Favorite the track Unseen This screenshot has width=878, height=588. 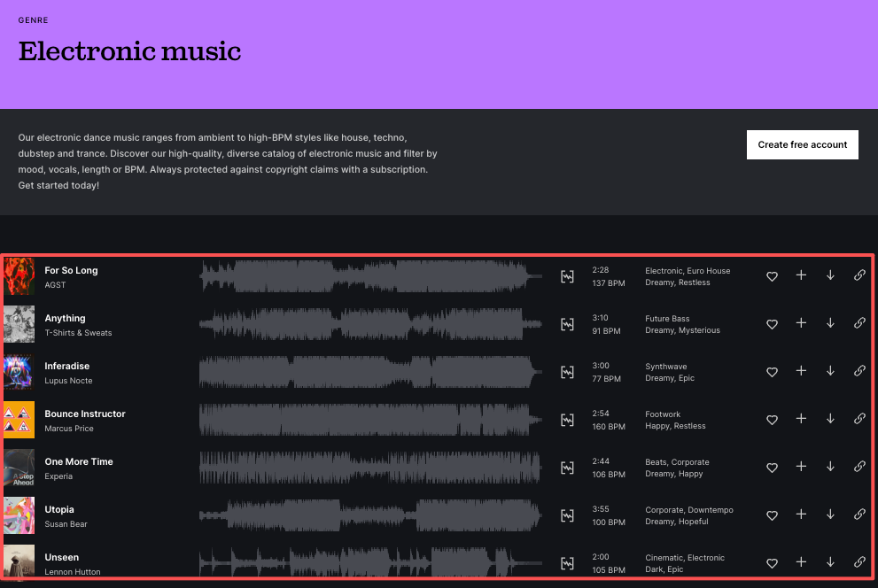pyautogui.click(x=772, y=563)
